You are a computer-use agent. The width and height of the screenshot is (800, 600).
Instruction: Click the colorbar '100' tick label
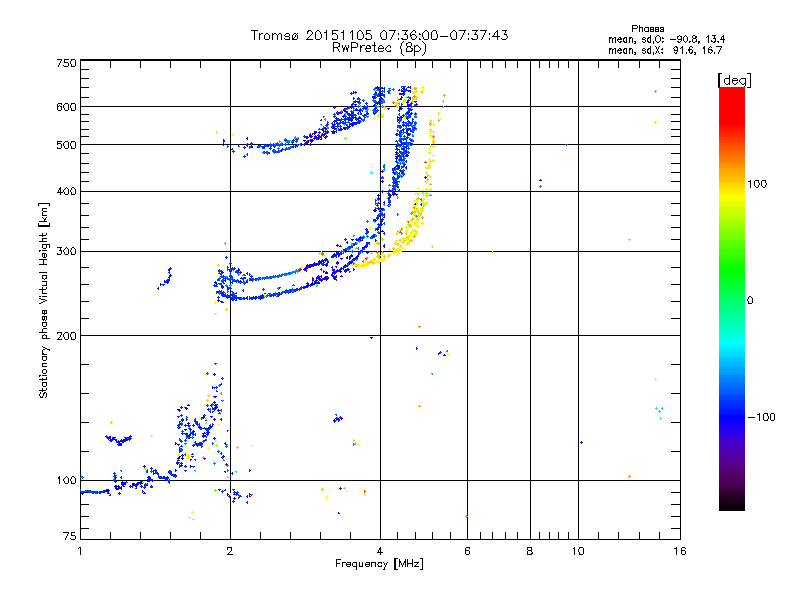[757, 184]
